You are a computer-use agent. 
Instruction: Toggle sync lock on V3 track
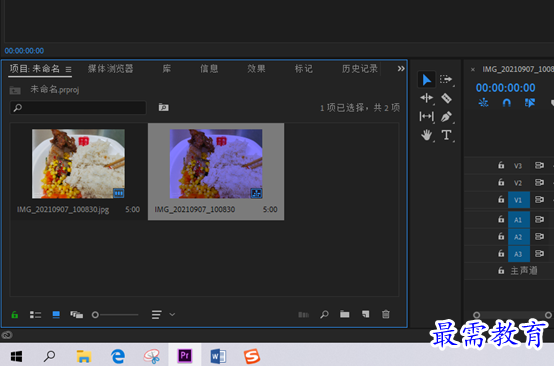tap(539, 165)
